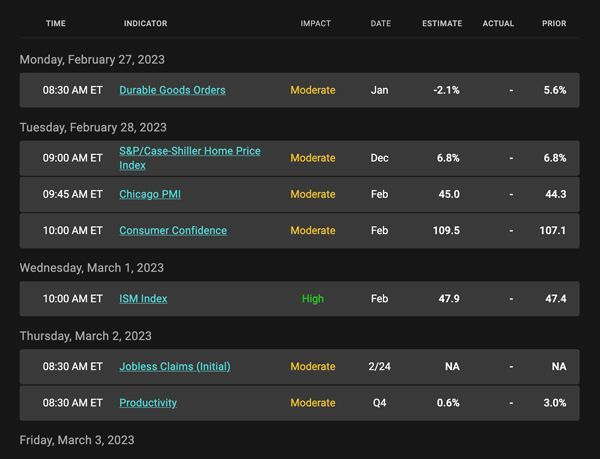The height and width of the screenshot is (459, 600).
Task: Open the Durable Goods Orders link
Action: pyautogui.click(x=172, y=90)
